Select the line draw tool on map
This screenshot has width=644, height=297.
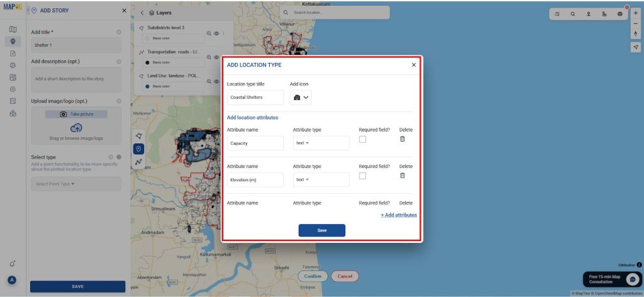[x=139, y=162]
